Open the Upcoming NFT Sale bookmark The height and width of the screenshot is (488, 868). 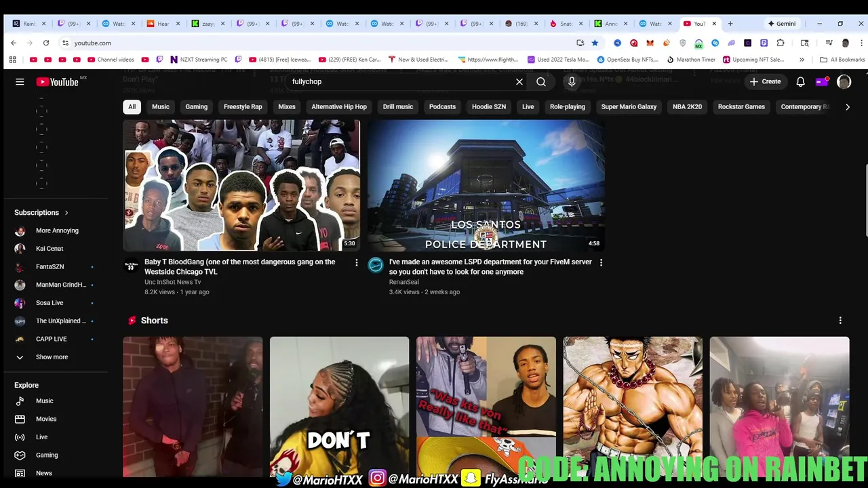click(x=753, y=60)
